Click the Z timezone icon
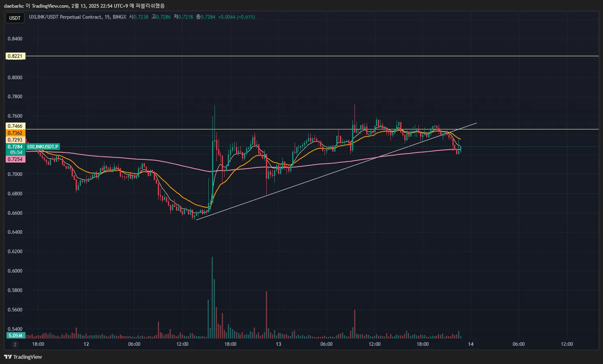Viewport: 603px width, 364px height. pos(15,345)
